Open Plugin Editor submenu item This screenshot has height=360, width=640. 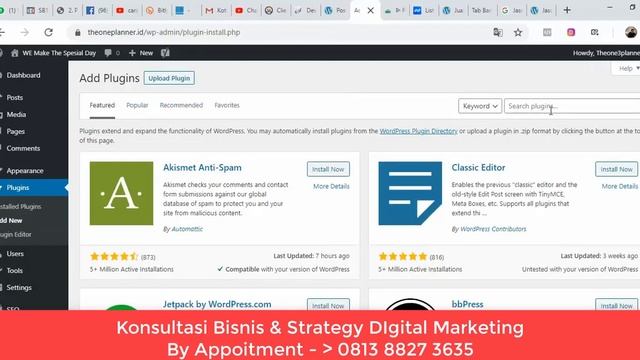pos(16,234)
